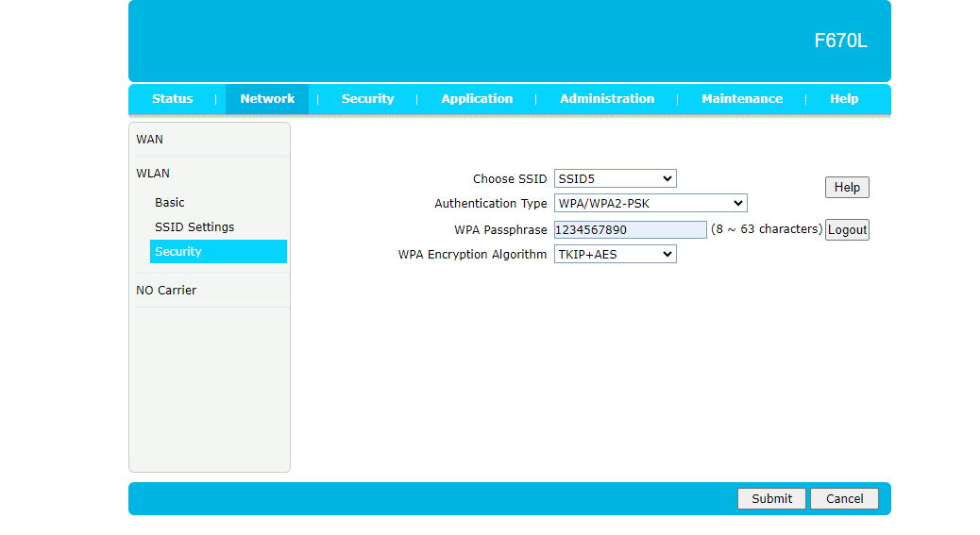Go to SSID Settings in sidebar

point(194,227)
